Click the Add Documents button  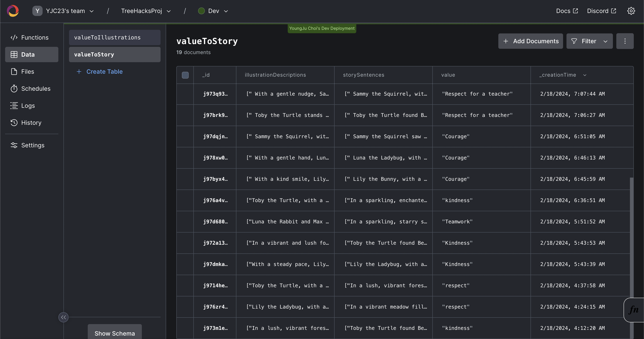point(530,41)
